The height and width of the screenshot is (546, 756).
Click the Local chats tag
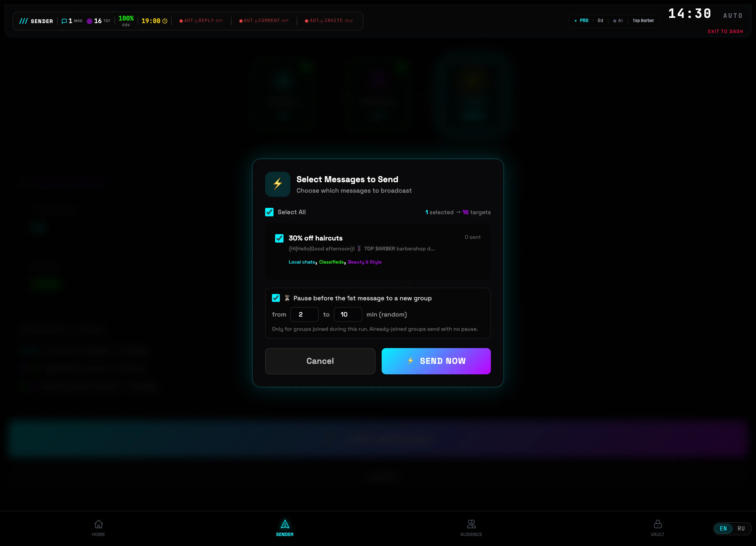click(x=302, y=262)
